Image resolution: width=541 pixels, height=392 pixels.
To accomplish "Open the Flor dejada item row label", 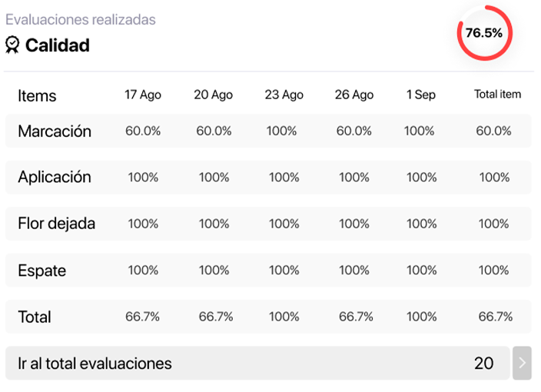I will coord(56,223).
